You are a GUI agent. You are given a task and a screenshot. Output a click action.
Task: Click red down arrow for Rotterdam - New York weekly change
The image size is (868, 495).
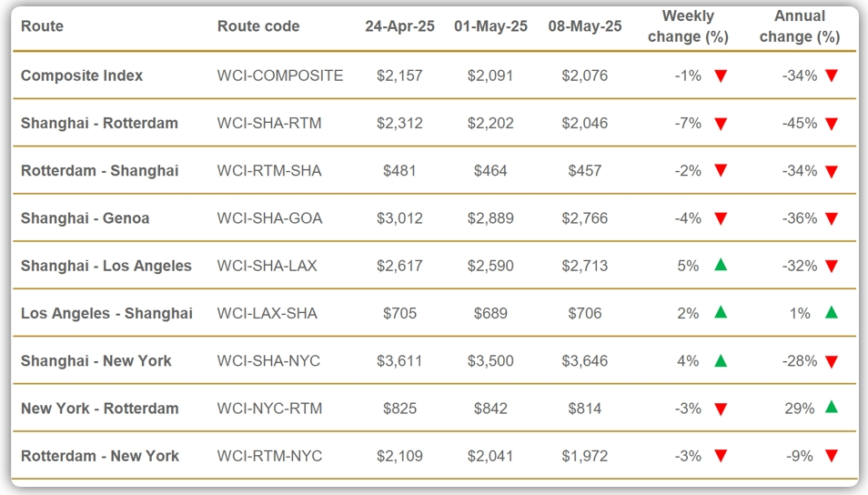[x=721, y=456]
